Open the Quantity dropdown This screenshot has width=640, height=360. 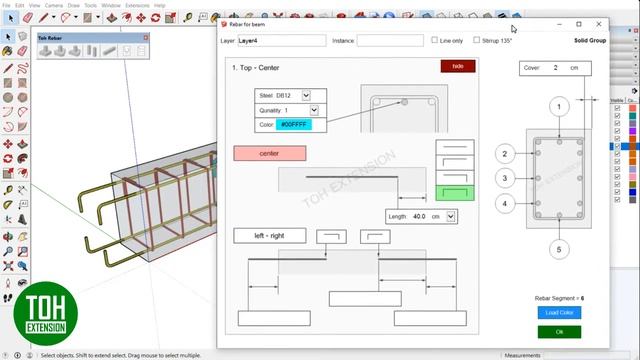click(x=313, y=110)
